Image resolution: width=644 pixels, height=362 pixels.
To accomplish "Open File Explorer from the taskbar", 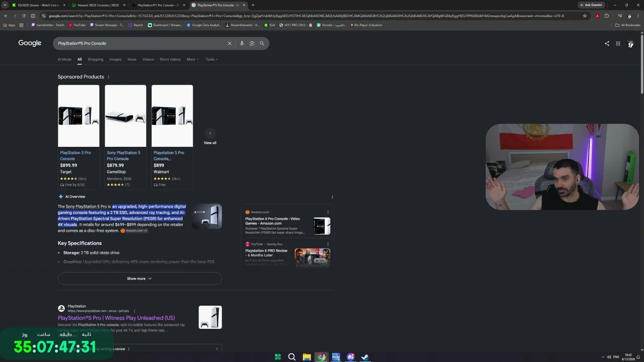I will click(x=306, y=357).
